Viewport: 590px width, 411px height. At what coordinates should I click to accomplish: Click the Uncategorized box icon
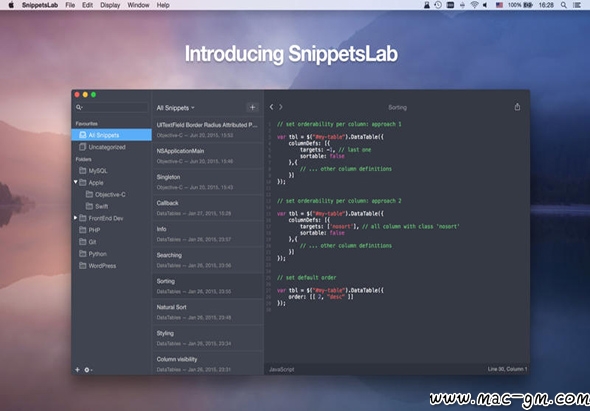(x=82, y=147)
